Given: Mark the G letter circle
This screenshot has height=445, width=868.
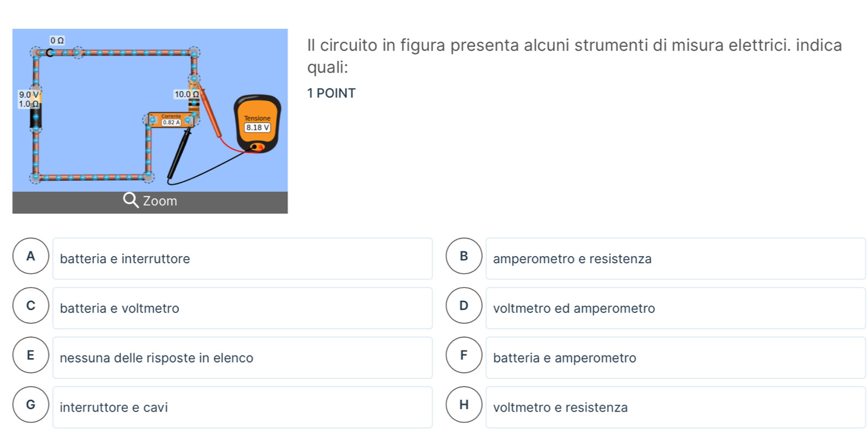Looking at the screenshot, I should pyautogui.click(x=31, y=405).
